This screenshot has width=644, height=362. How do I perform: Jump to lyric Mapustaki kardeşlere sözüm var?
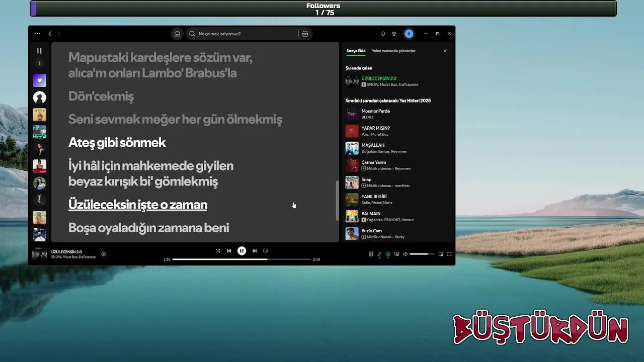pyautogui.click(x=160, y=65)
